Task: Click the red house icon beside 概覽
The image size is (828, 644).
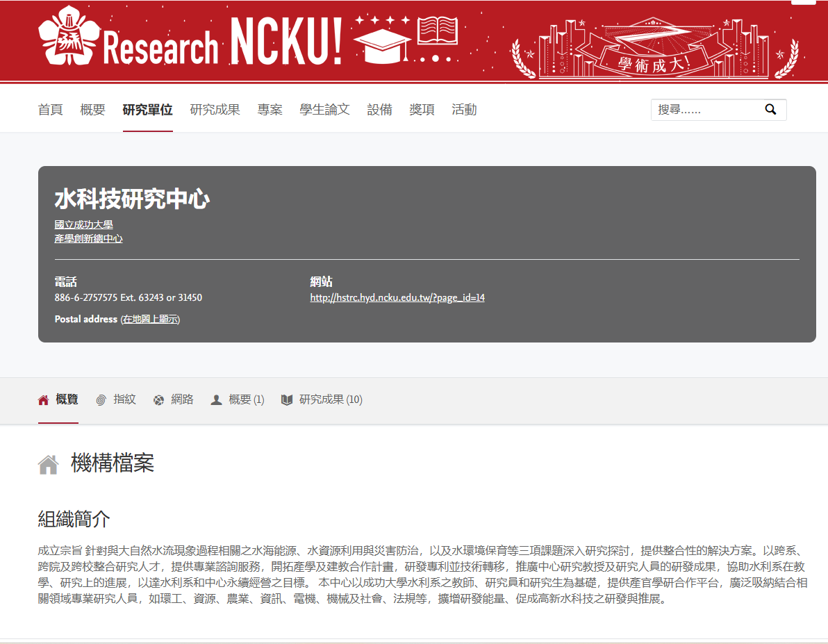Action: (44, 400)
